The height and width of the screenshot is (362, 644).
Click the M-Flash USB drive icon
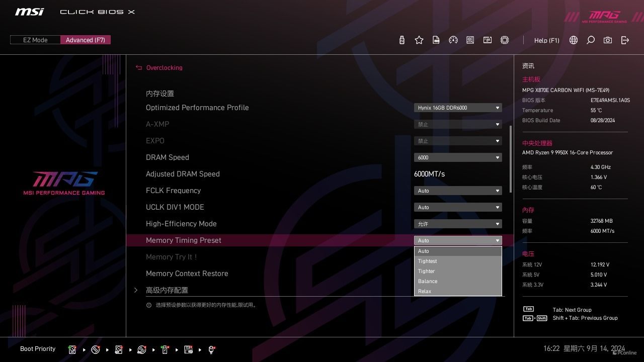pos(402,40)
